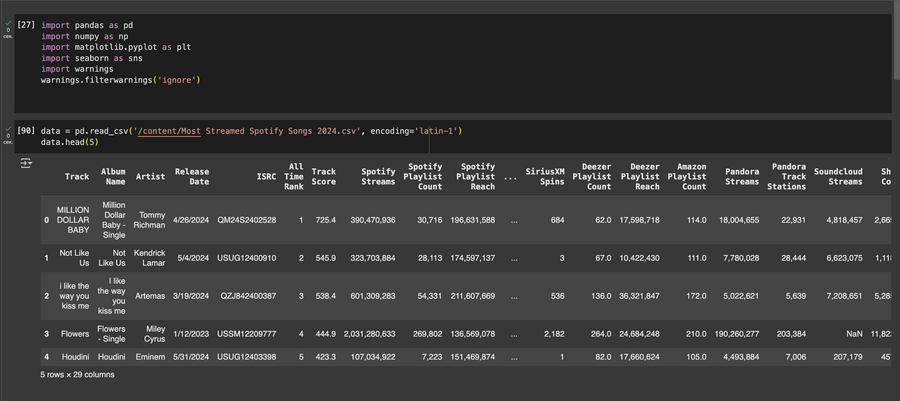The height and width of the screenshot is (401, 900).
Task: Click the Deezer Playlist Count column header
Action: [x=592, y=177]
